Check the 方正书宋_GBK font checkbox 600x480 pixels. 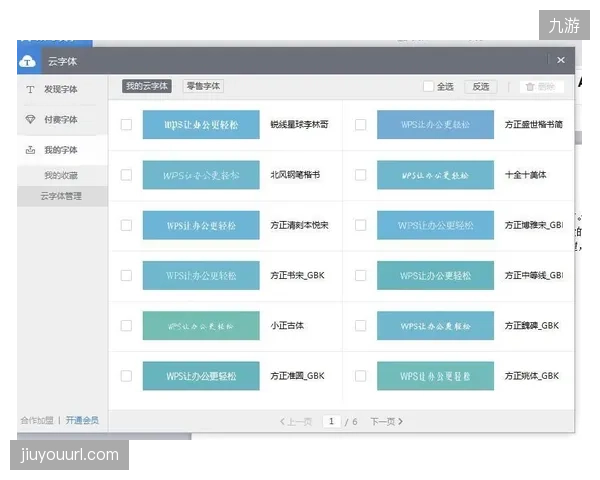coord(126,276)
